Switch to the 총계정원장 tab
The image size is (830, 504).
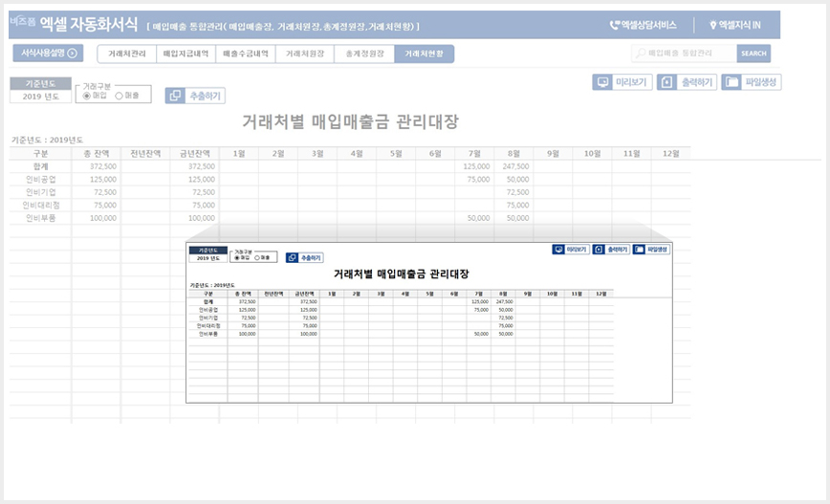pos(364,54)
